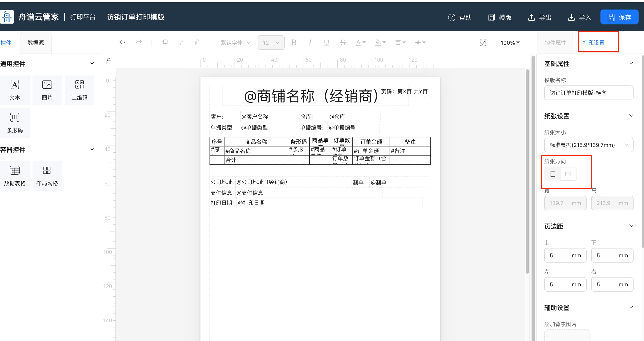Collapse the 基础属性 section
Screen dimensions: 644x341
pyautogui.click(x=631, y=63)
